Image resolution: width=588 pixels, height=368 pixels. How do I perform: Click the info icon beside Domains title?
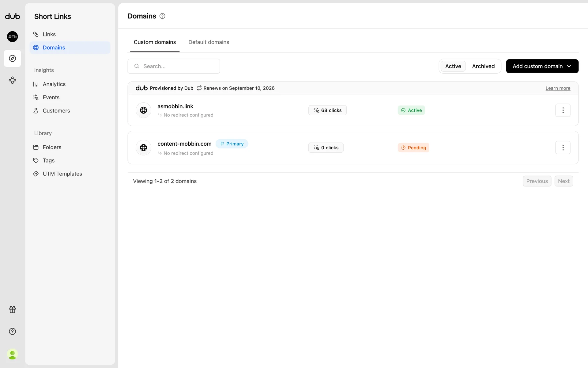coord(162,16)
